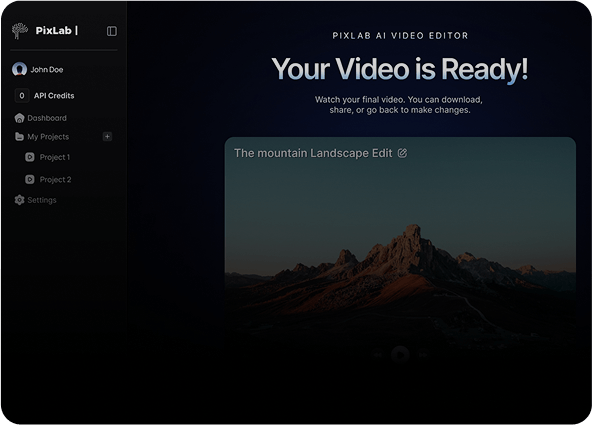Click the play button on video
Image resolution: width=592 pixels, height=425 pixels.
[400, 355]
